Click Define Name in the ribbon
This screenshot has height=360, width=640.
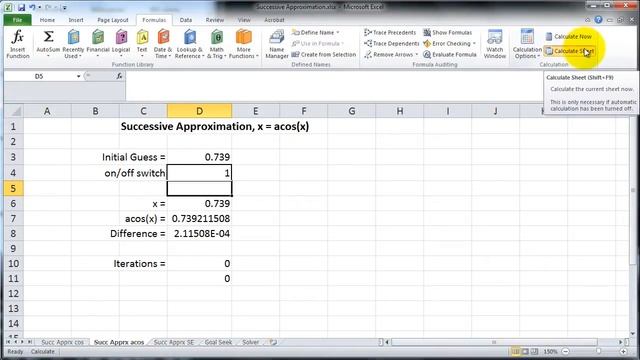coord(317,32)
